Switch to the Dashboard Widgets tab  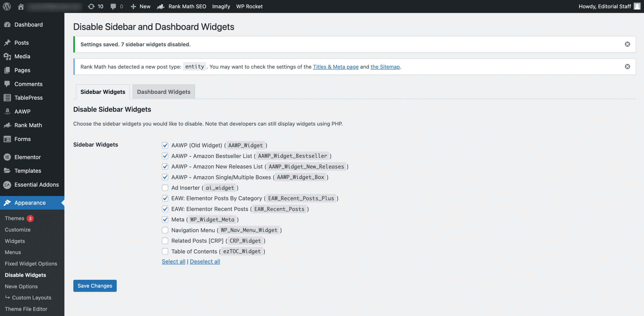[x=164, y=92]
